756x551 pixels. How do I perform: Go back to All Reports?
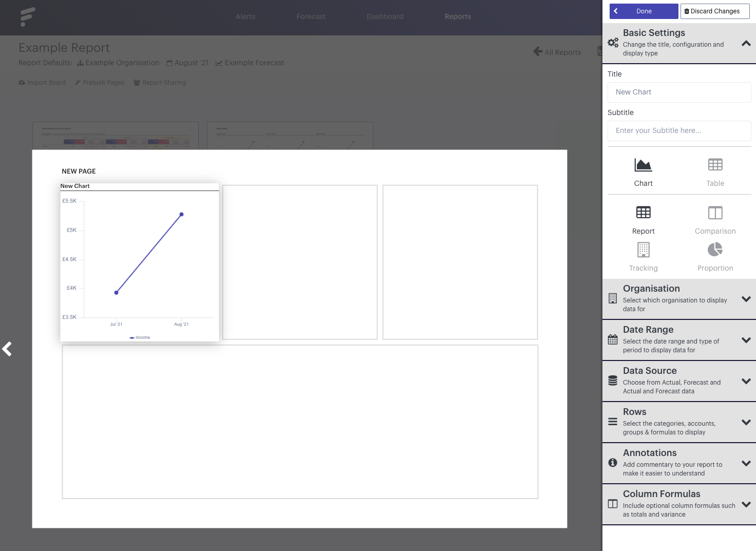(x=557, y=52)
